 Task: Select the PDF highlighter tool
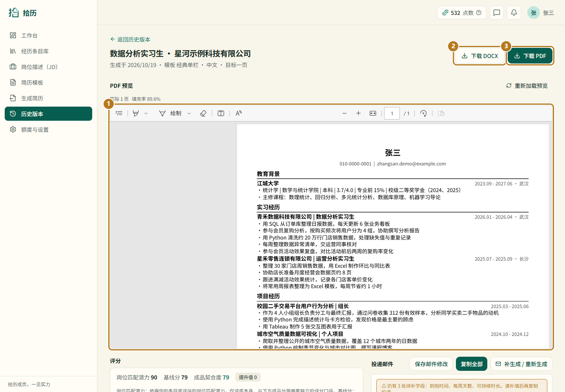(x=136, y=113)
